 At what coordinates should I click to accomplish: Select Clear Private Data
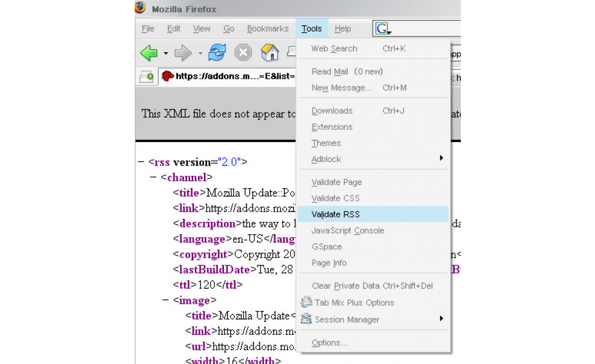tap(373, 286)
